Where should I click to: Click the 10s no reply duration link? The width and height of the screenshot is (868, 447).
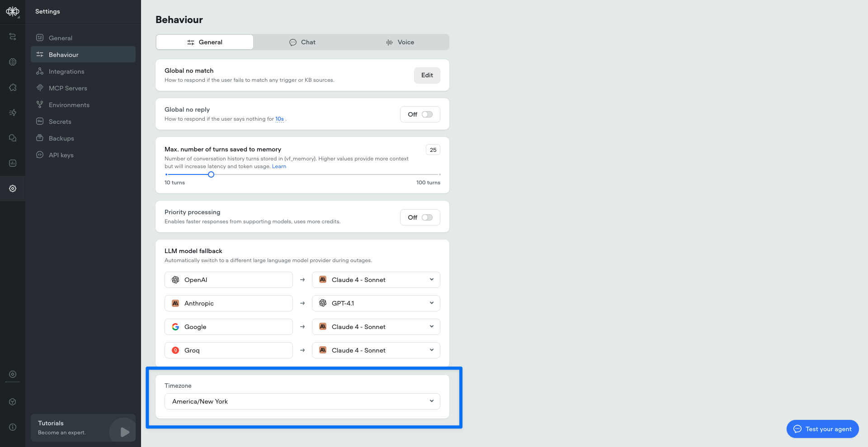pos(280,119)
